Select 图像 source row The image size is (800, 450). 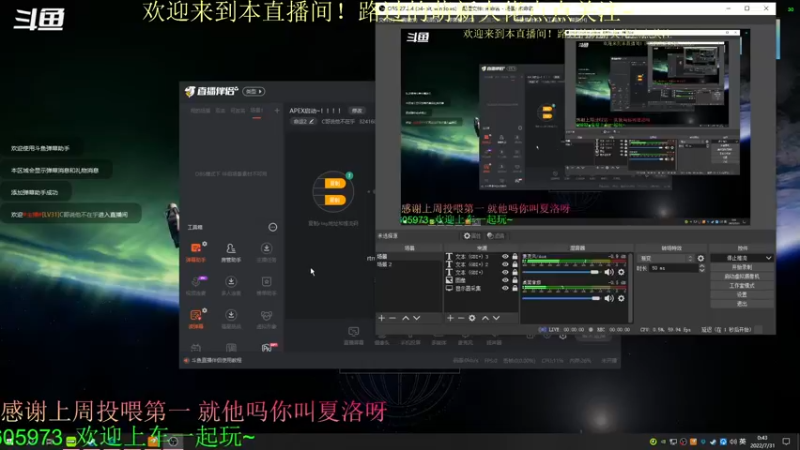(481, 281)
